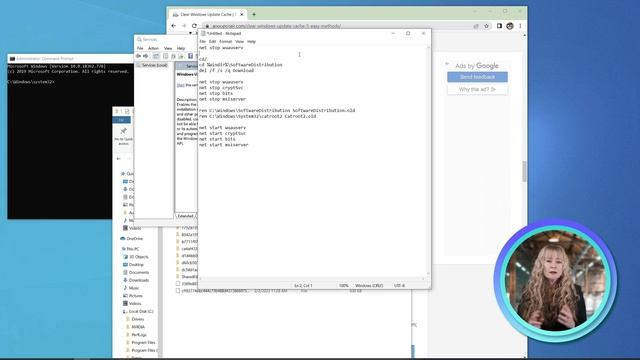This screenshot has height=360, width=640.
Task: Click the 'net start msiserver' line
Action: (223, 145)
